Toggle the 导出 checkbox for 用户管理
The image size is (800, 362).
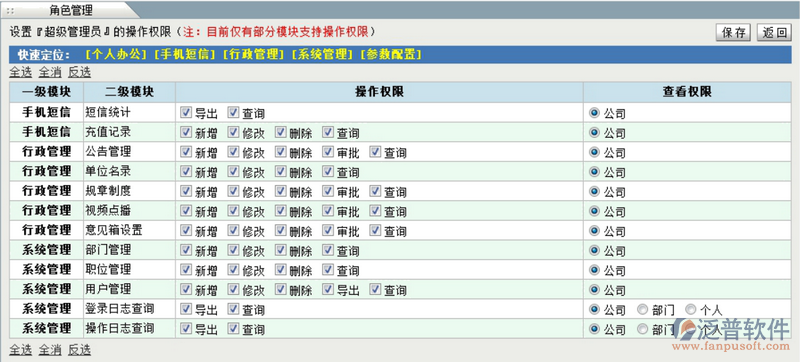coord(328,289)
